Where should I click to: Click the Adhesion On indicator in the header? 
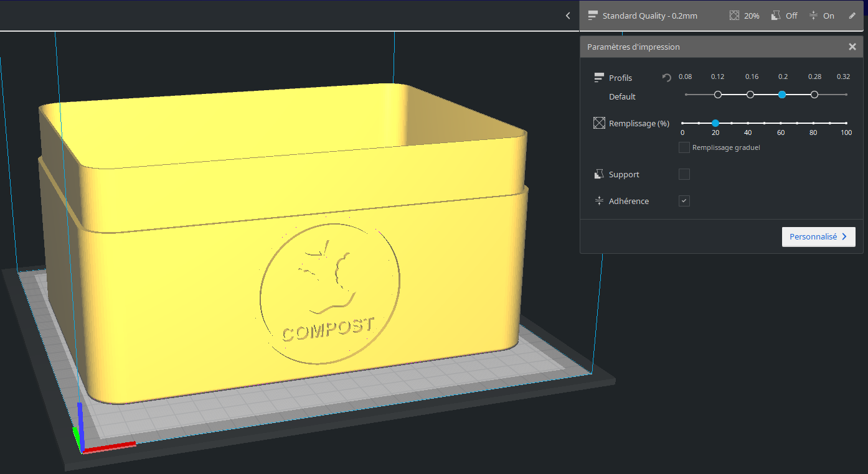point(822,15)
